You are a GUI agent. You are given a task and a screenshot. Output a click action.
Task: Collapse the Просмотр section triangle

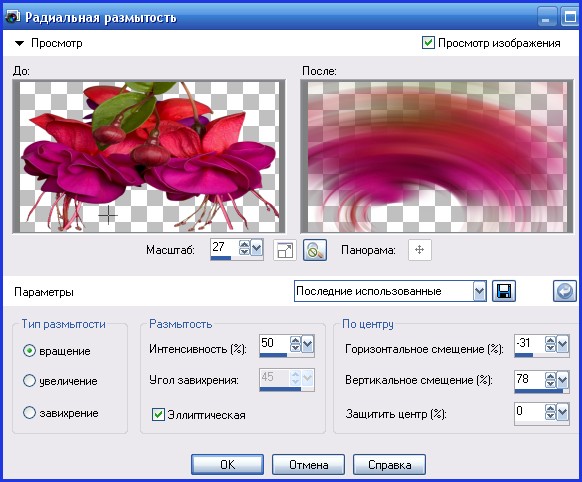point(19,43)
